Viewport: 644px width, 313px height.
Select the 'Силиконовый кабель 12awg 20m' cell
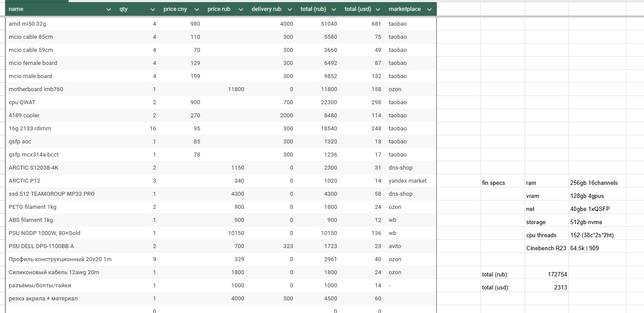point(60,272)
